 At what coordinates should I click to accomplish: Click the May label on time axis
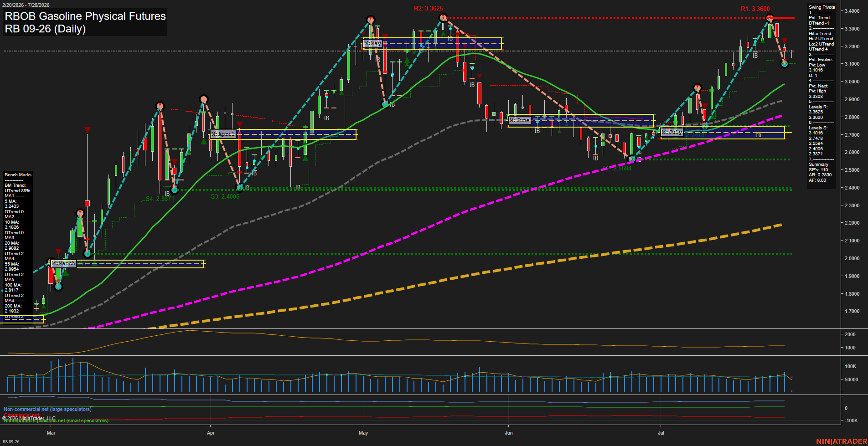pos(363,433)
